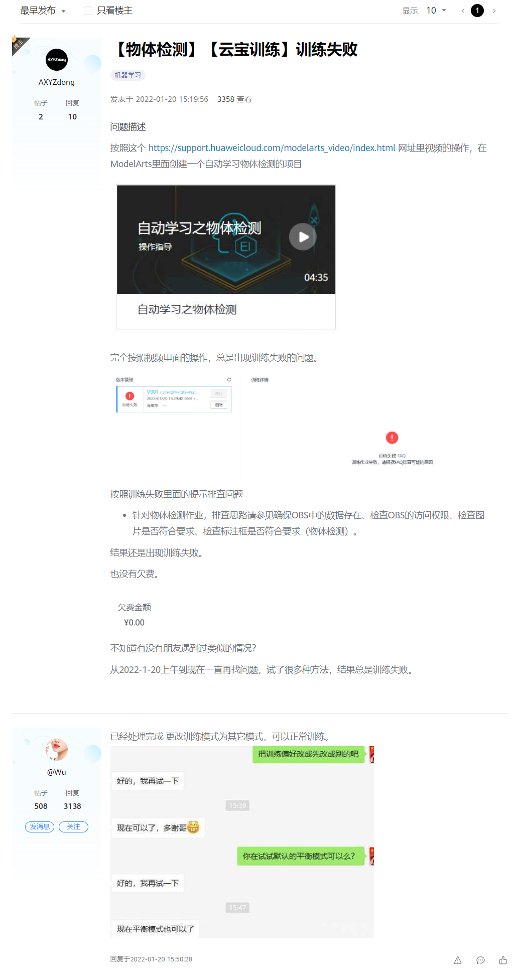Open the 显示 10 per-page dropdown
This screenshot has height=980, width=513.
(x=436, y=11)
